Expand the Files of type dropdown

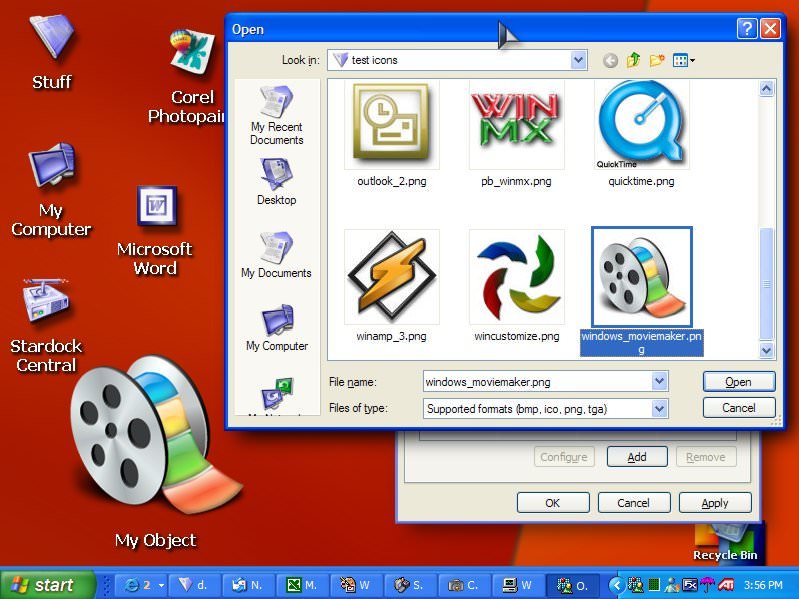click(659, 409)
